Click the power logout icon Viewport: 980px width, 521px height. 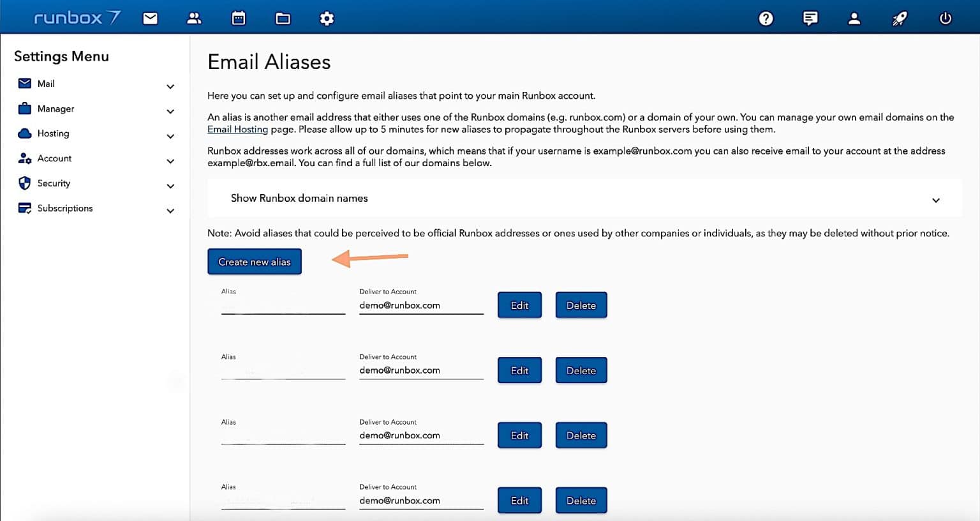tap(946, 19)
